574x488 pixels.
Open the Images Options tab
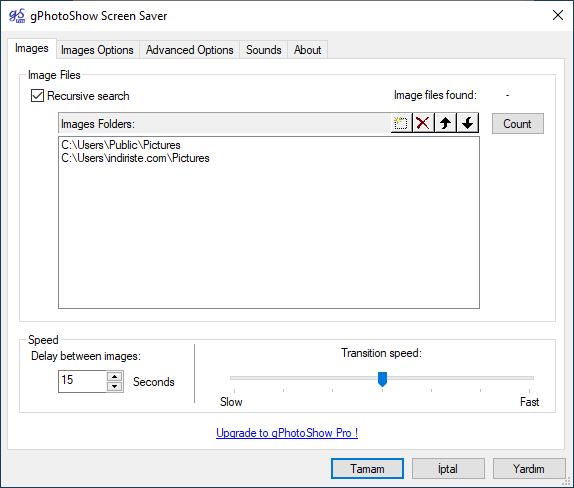(97, 50)
